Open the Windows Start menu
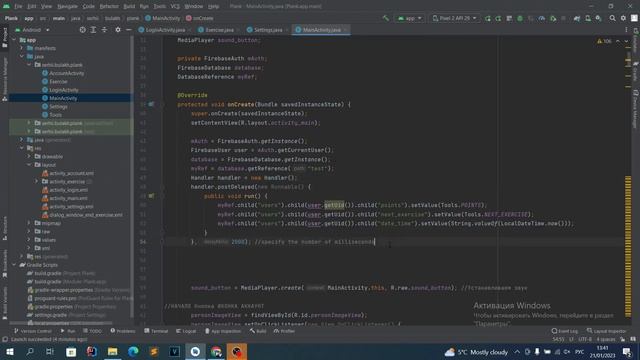Image resolution: width=640 pixels, height=360 pixels. (x=9, y=352)
